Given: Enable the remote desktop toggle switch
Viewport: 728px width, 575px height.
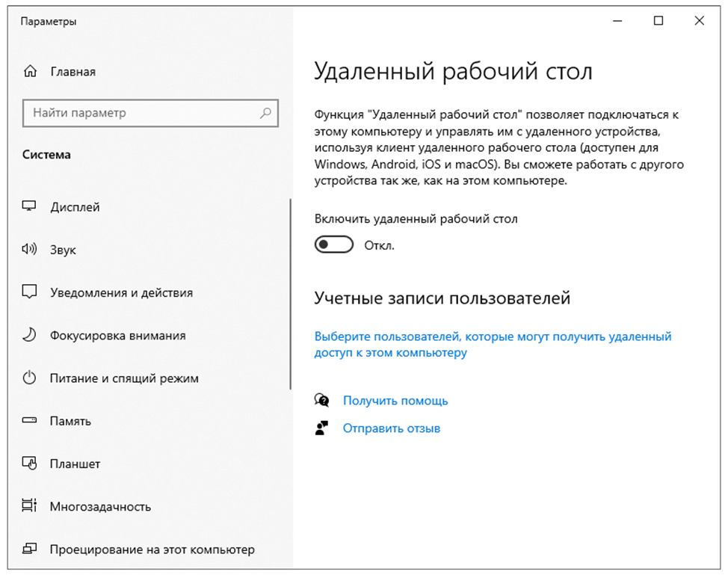Looking at the screenshot, I should coord(333,245).
